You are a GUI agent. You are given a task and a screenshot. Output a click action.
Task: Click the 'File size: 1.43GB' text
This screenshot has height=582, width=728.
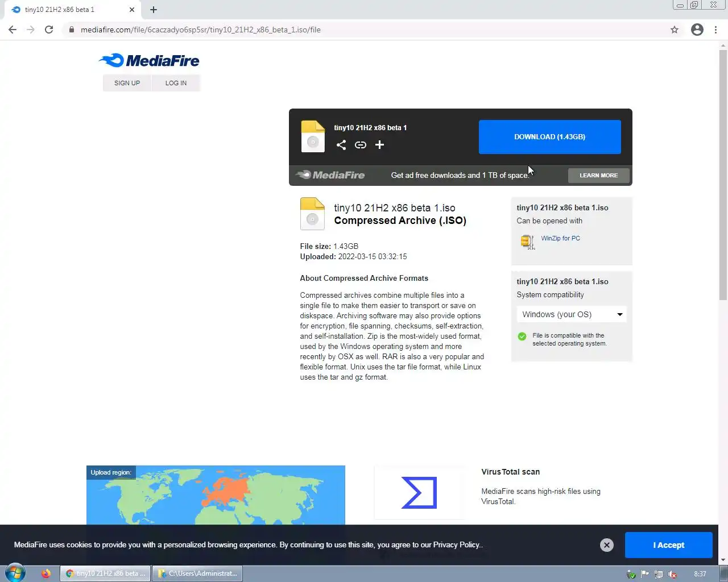(x=329, y=246)
